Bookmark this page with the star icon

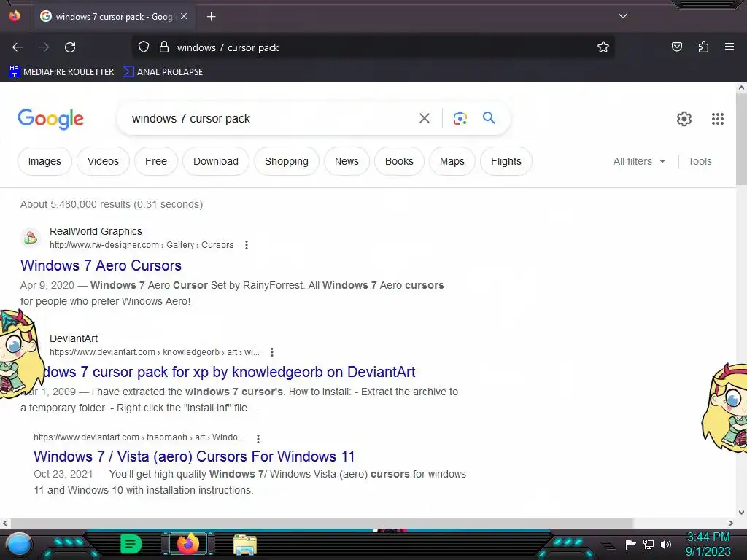pos(603,47)
